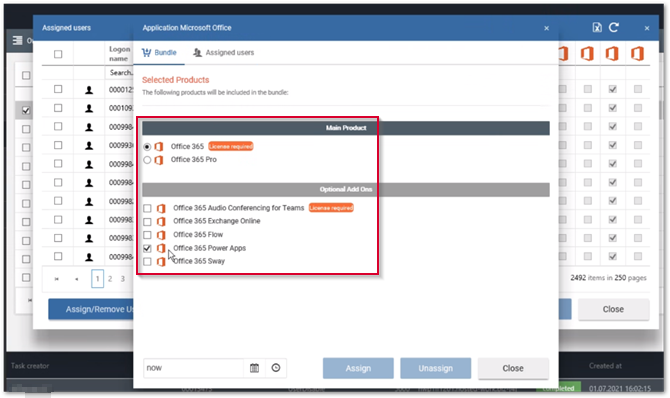Viewport: 670px width, 398px height.
Task: Select the Office 365 Pro radio button
Action: click(147, 160)
